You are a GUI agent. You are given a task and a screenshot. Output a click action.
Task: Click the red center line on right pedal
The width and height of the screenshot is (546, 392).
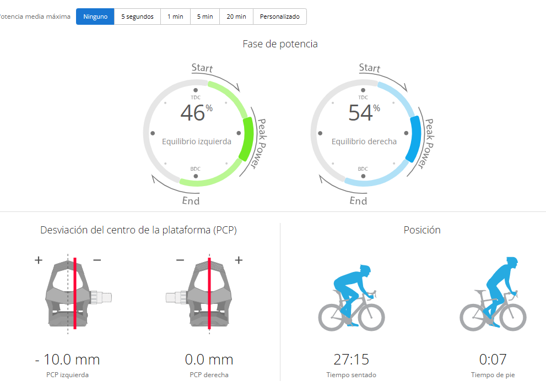209,295
